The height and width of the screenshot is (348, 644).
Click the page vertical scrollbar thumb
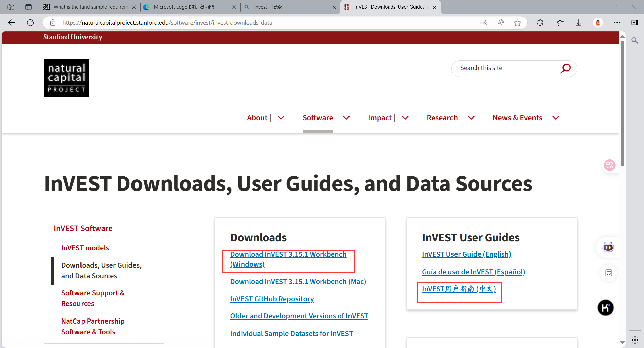pyautogui.click(x=622, y=103)
